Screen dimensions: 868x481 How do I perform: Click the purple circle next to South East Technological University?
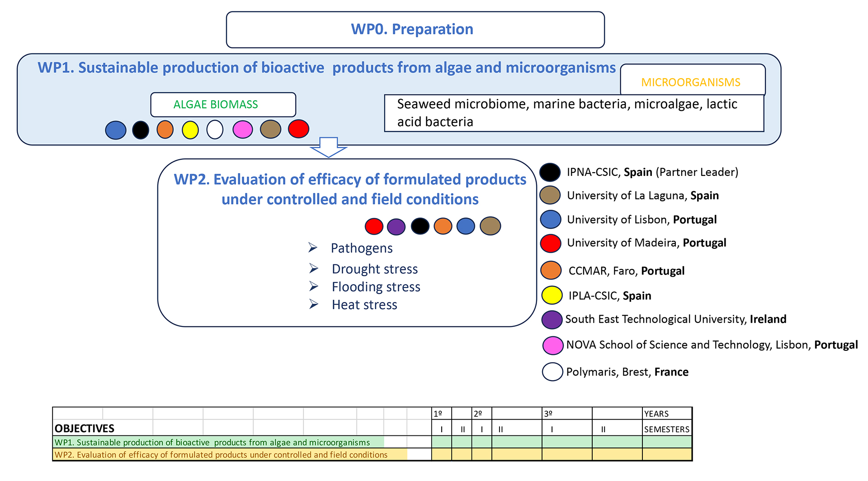pyautogui.click(x=552, y=320)
